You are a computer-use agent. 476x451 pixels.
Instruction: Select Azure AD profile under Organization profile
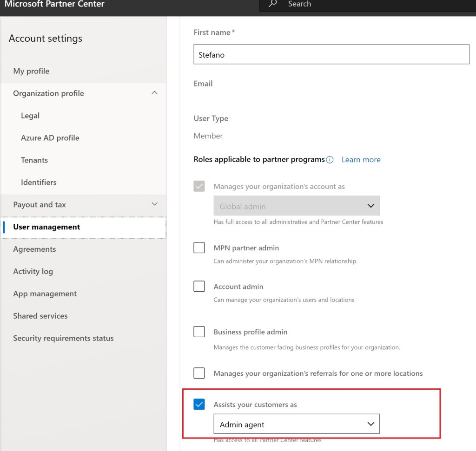coord(50,138)
